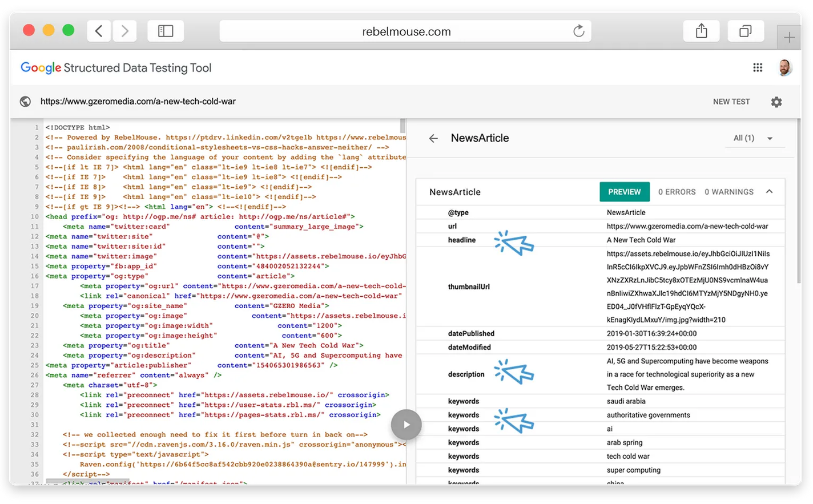The height and width of the screenshot is (504, 813).
Task: Click inside the Safari address bar
Action: 406,31
